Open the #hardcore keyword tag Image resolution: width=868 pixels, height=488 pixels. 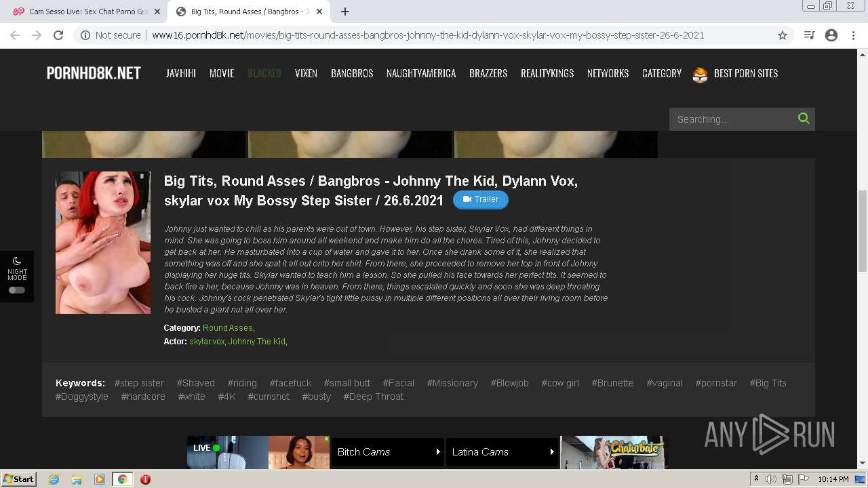click(x=143, y=396)
